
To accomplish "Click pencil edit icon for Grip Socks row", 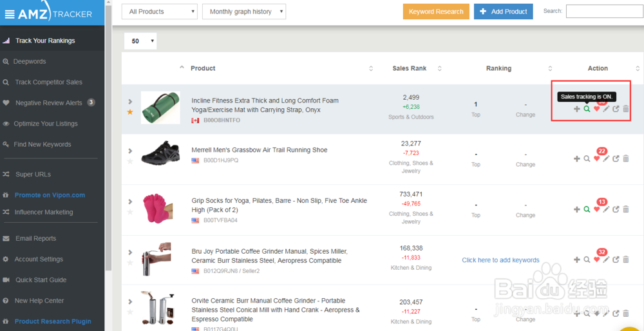I will (x=606, y=209).
